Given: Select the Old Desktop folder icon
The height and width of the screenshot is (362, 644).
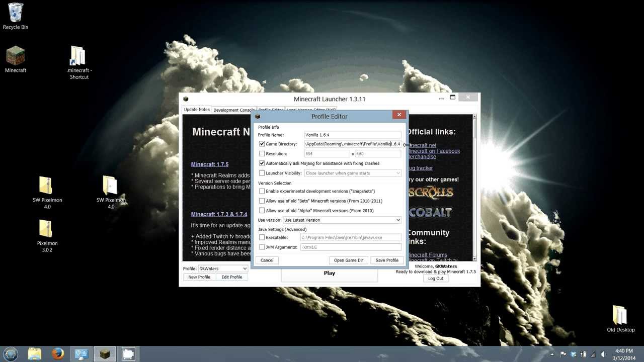Looking at the screenshot, I should click(x=620, y=319).
